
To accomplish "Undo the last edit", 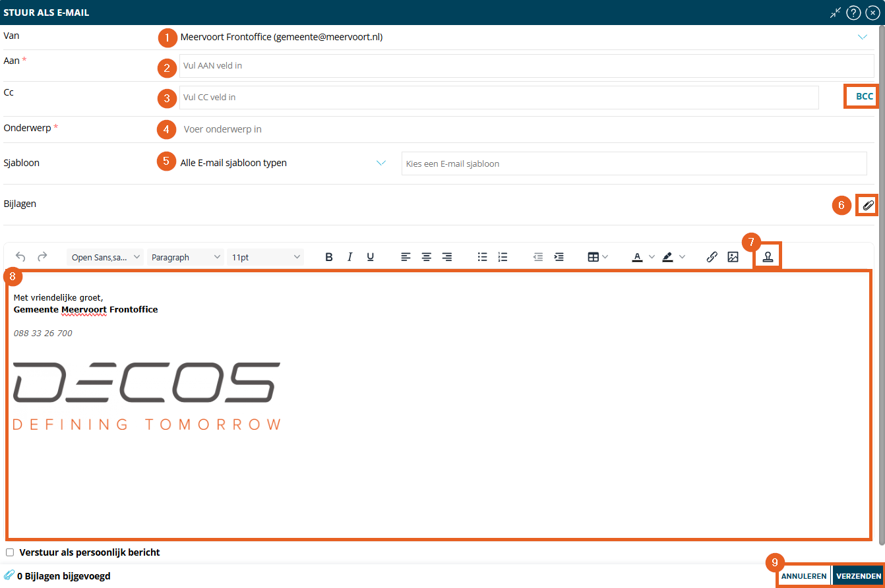I will pyautogui.click(x=20, y=257).
